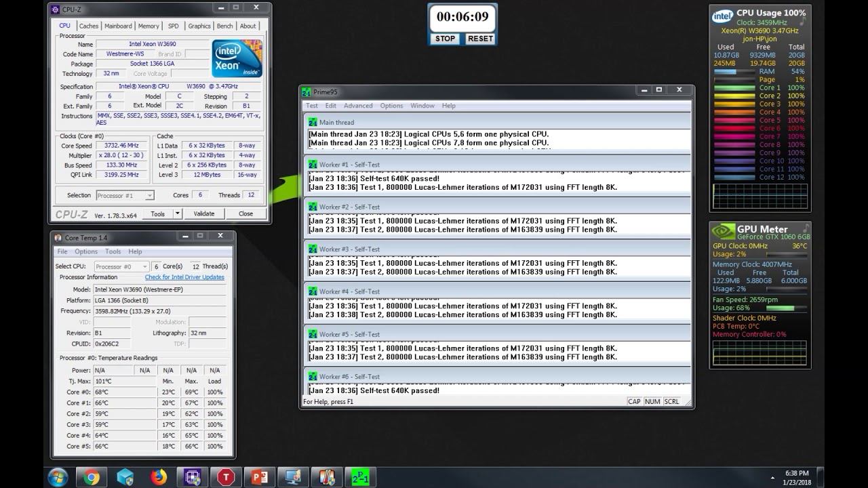Click the Validate button in CPU-Z

(x=204, y=213)
